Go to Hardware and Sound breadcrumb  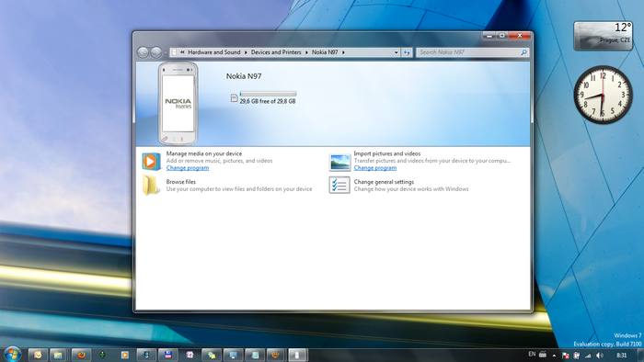[x=214, y=52]
